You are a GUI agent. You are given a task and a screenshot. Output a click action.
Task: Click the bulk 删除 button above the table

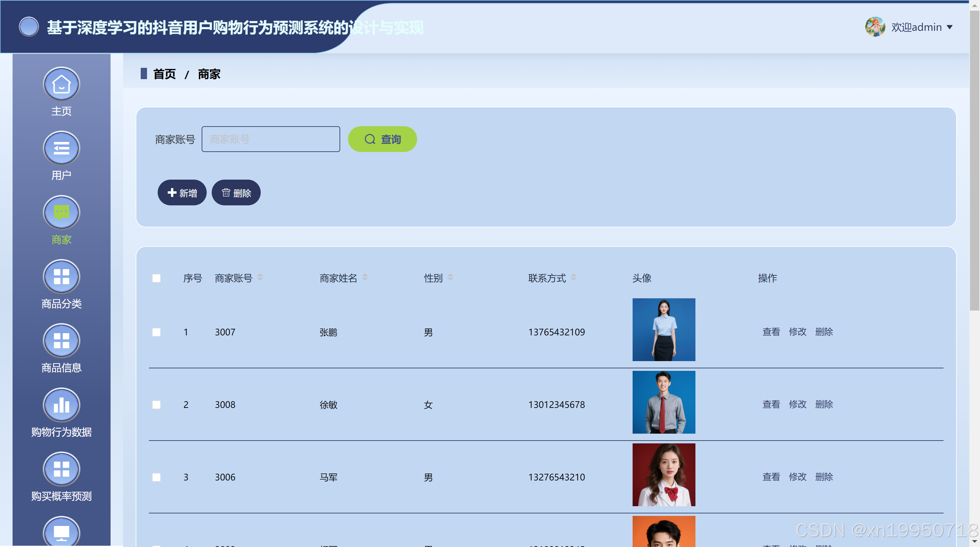(x=236, y=192)
